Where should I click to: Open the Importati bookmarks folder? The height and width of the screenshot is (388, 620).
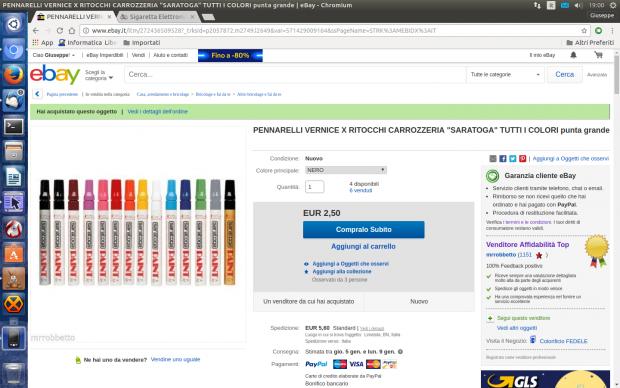142,42
